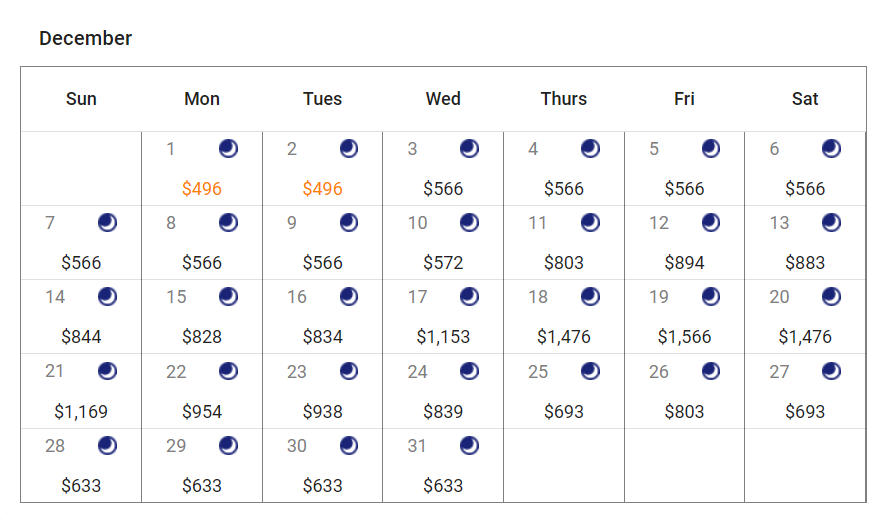Click the moon icon on December 28
This screenshot has width=880, height=520.
(108, 445)
